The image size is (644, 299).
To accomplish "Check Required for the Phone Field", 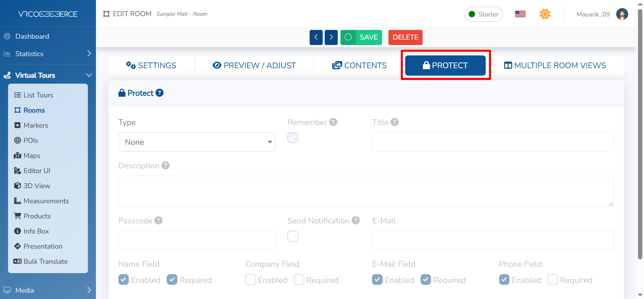I will pos(553,280).
